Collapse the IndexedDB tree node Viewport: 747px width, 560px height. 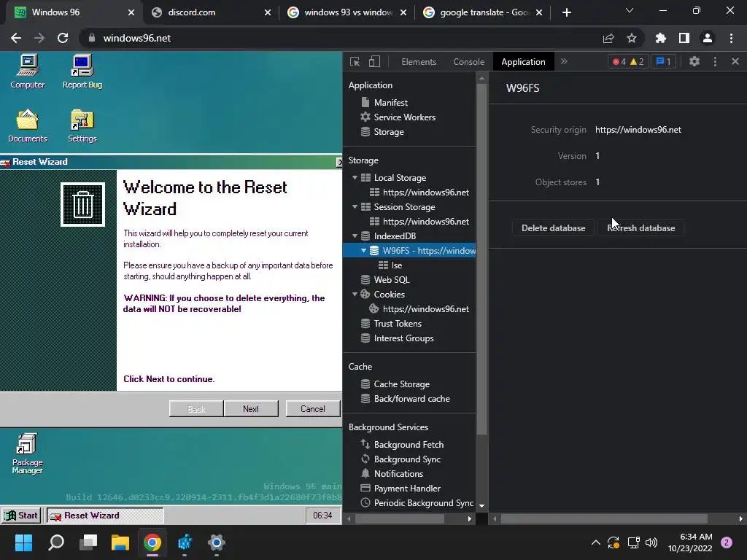tap(355, 236)
